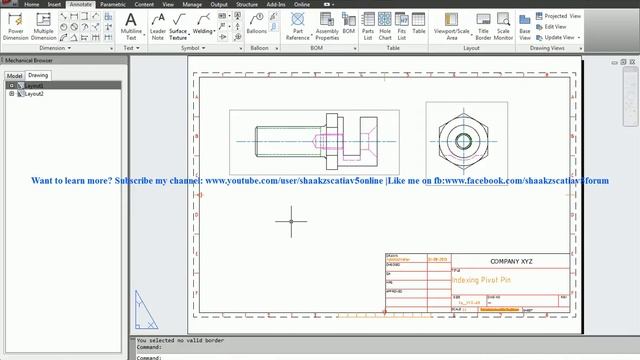Screen dimensions: 640x360
Task: Click the Edit View button
Action: coord(551,27)
